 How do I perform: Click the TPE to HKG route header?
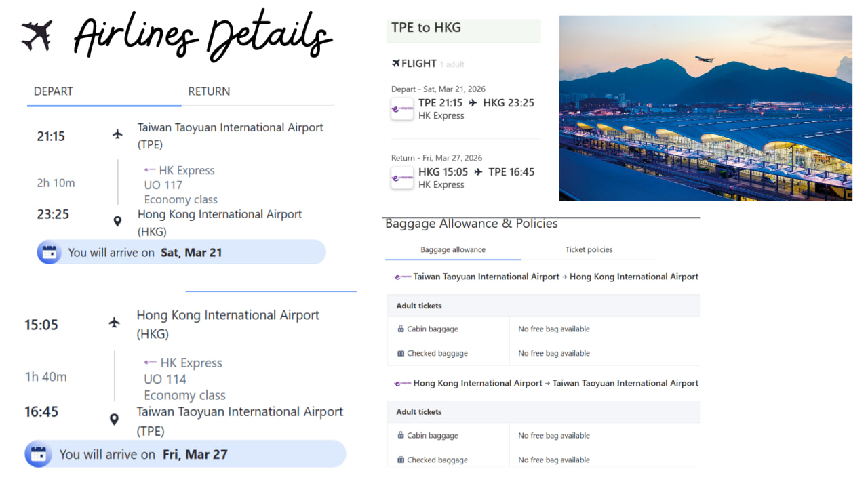(426, 28)
